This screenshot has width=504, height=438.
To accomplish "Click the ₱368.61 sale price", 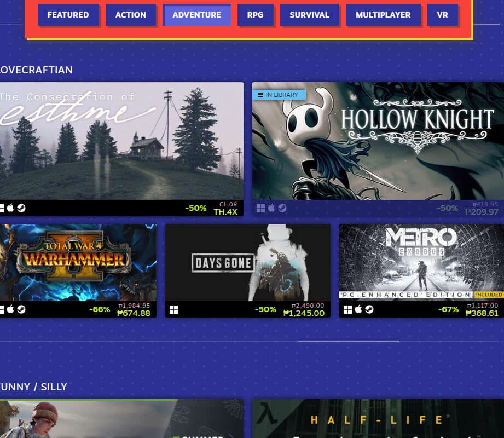I will coord(482,313).
